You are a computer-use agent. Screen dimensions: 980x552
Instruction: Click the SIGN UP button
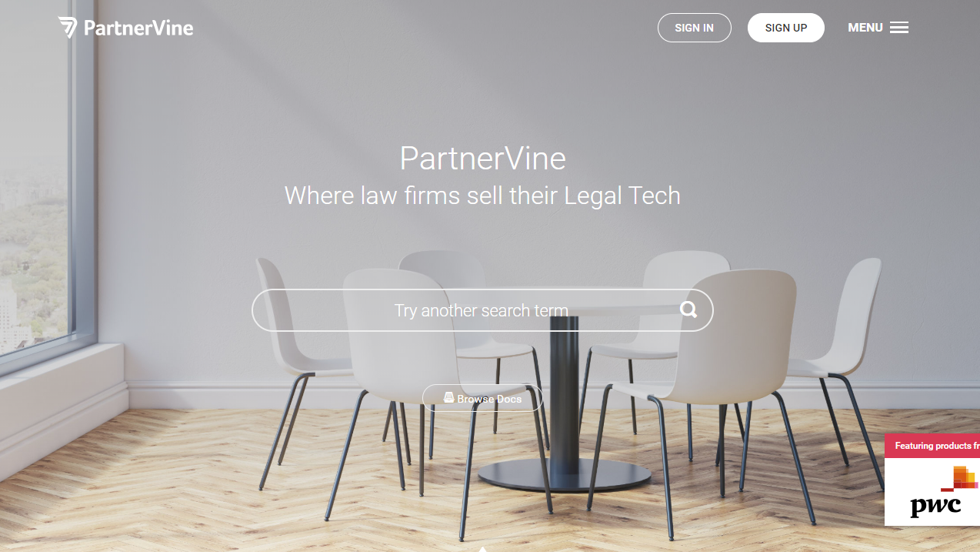[x=786, y=28]
